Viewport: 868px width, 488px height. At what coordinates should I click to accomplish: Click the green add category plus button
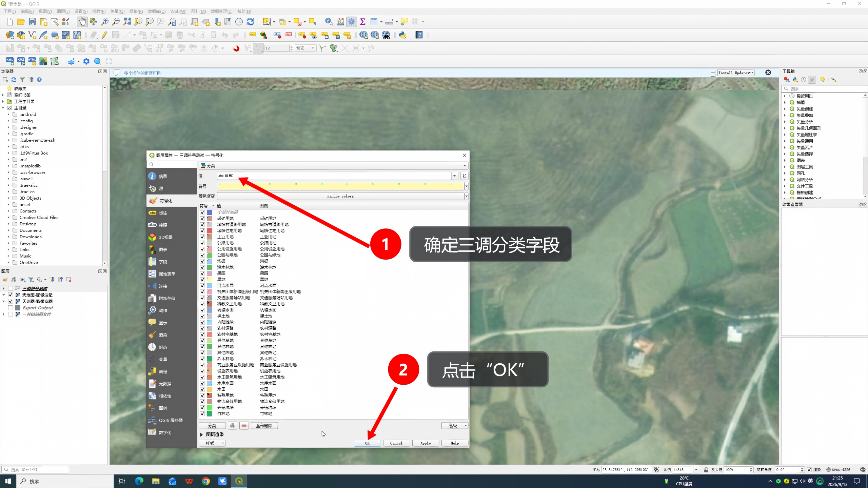click(232, 426)
